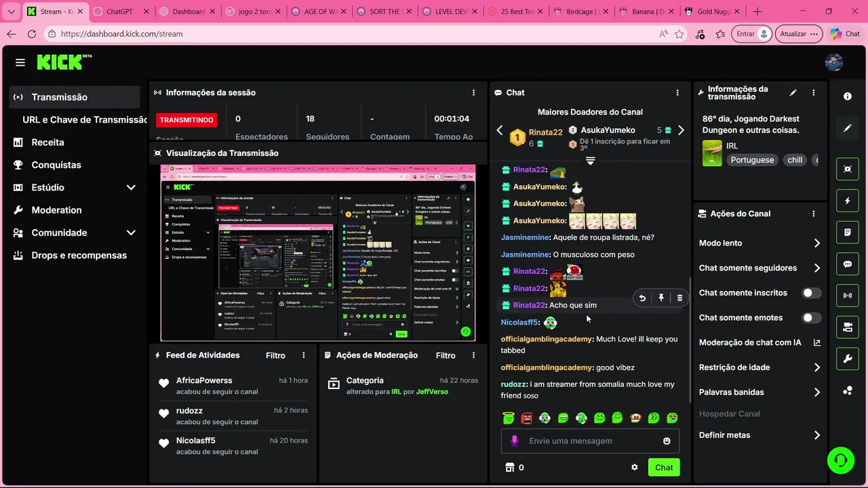This screenshot has width=868, height=488.
Task: Open Filtro in Ações de Moderação
Action: (x=446, y=355)
